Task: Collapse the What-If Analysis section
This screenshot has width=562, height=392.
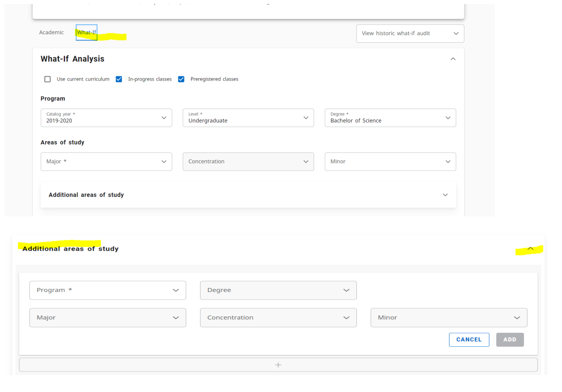Action: click(453, 59)
